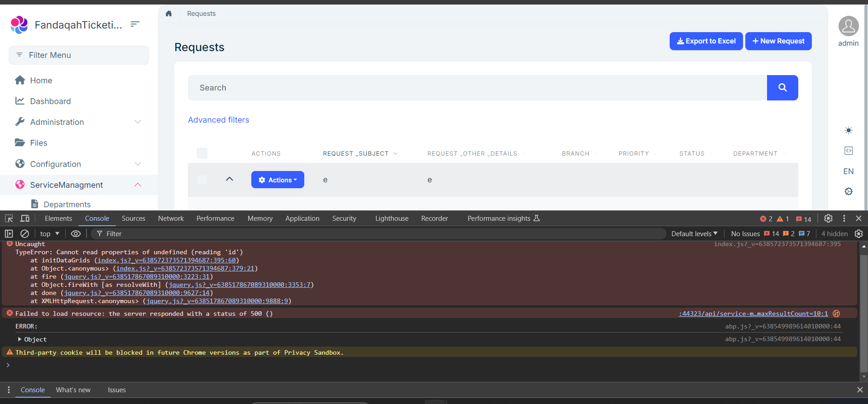The width and height of the screenshot is (868, 404).
Task: Check the first request row checkbox
Action: click(x=202, y=180)
